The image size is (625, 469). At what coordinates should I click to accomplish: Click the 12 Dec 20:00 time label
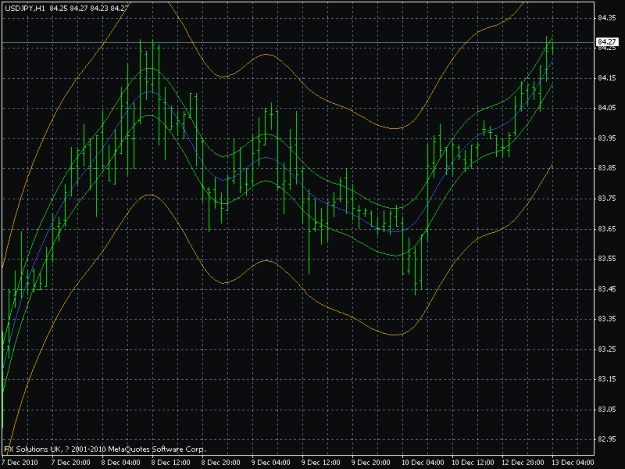click(523, 463)
